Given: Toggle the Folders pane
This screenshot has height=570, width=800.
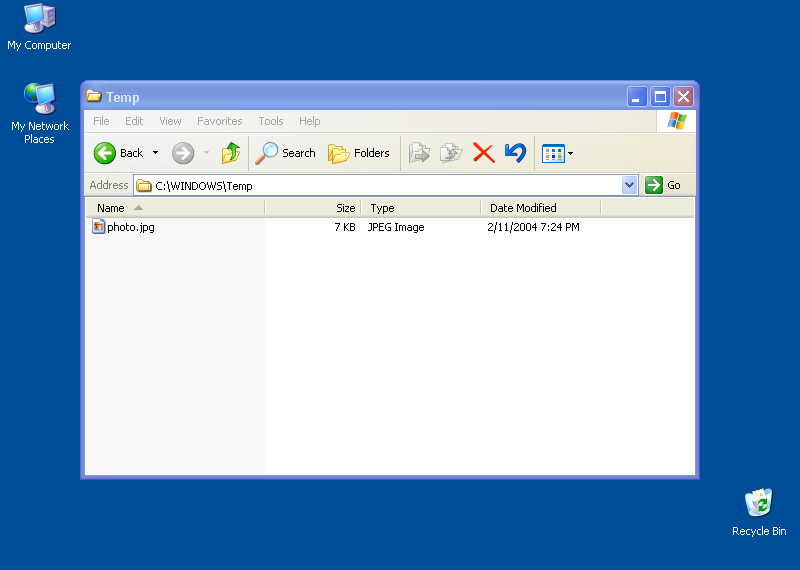Looking at the screenshot, I should click(359, 153).
